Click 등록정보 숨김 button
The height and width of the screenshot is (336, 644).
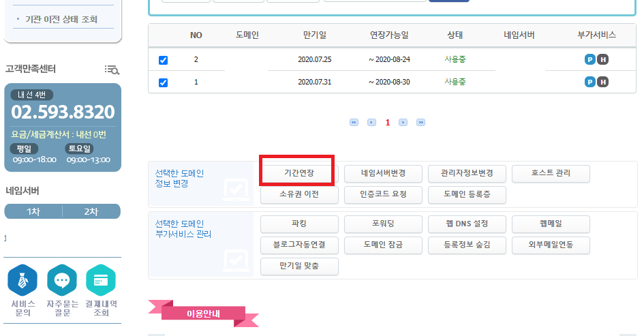pyautogui.click(x=467, y=245)
